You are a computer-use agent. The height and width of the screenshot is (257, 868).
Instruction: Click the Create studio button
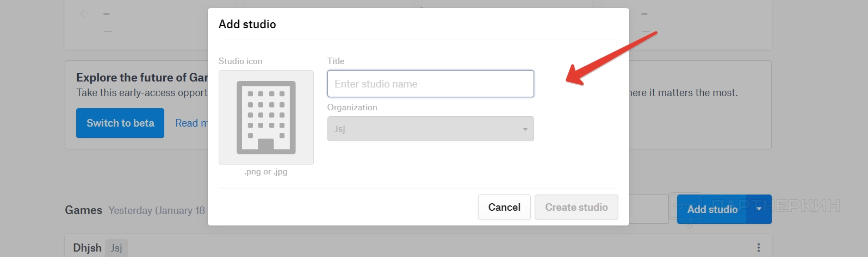point(576,208)
